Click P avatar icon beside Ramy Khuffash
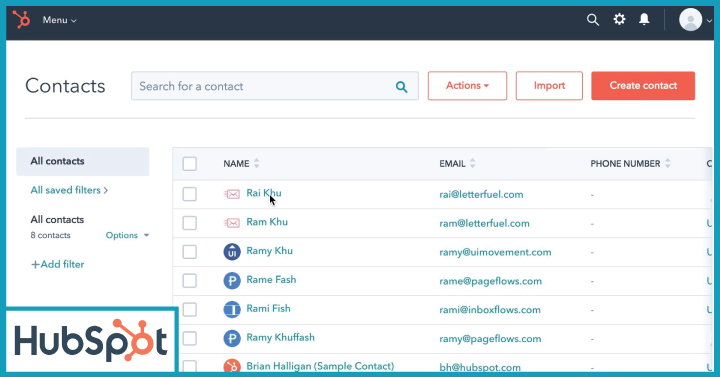The width and height of the screenshot is (720, 377). point(232,338)
